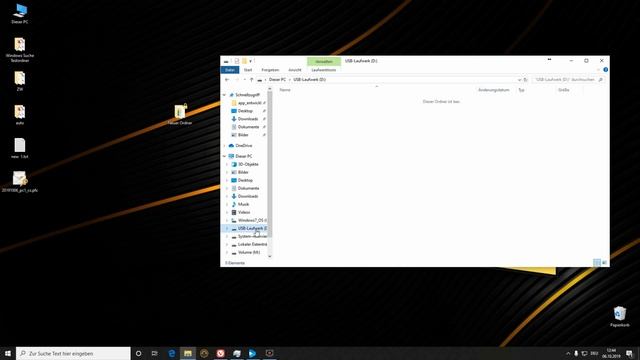Viewport: 640px width, 360px height.
Task: Select the green Verwalten contextual tab
Action: 324,61
